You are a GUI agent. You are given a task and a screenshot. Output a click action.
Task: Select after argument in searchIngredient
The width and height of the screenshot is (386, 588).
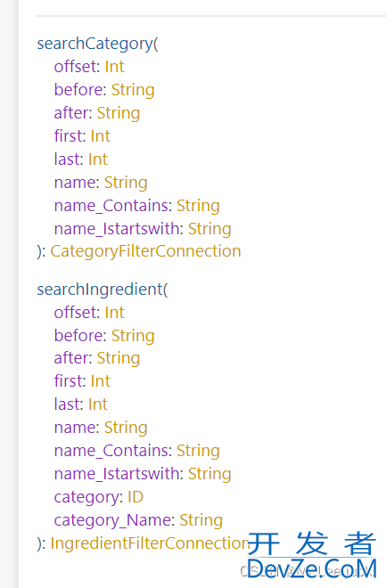[x=72, y=358]
